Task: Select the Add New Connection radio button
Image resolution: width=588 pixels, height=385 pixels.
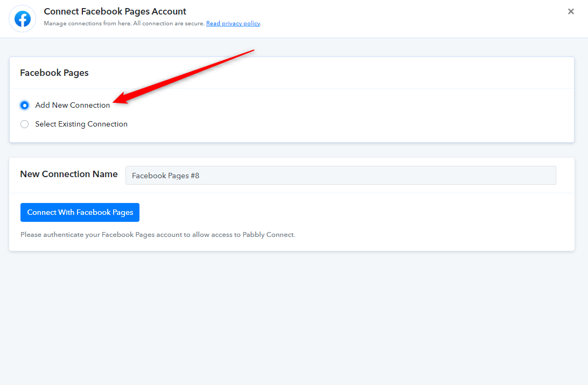Action: click(24, 106)
